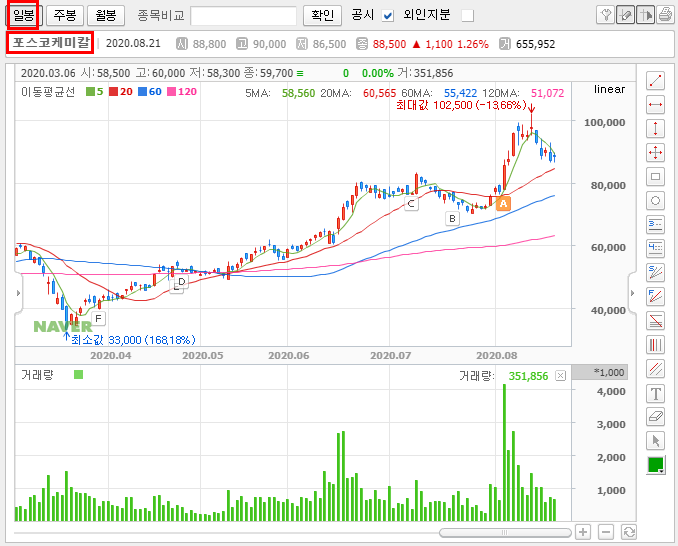Toggle the 120-day moving average legend
Screen dimensions: 678x546
point(182,92)
